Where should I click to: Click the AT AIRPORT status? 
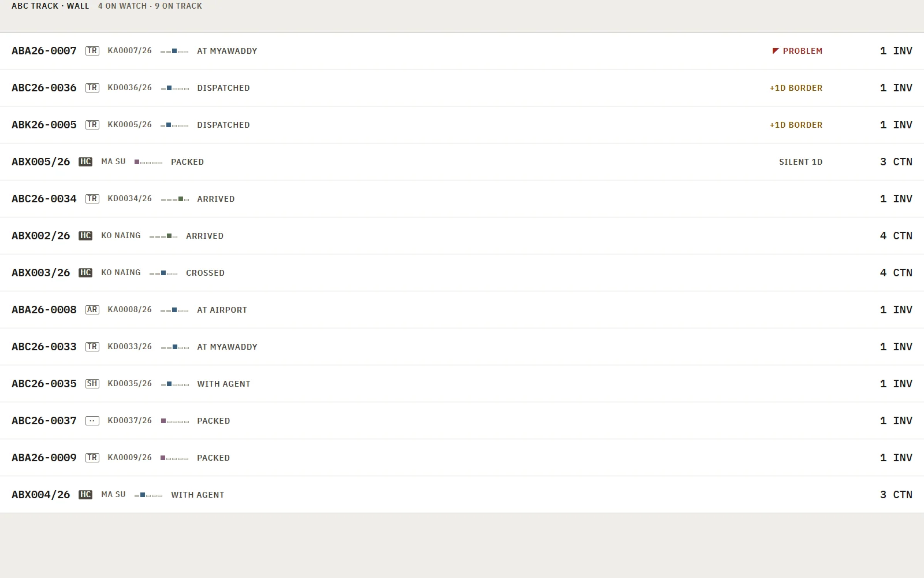[x=222, y=310]
